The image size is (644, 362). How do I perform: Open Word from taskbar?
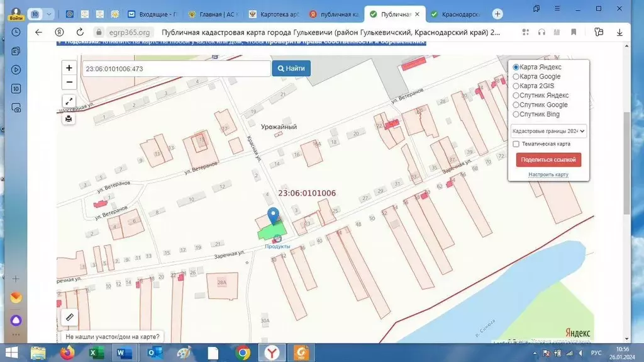[x=124, y=353]
